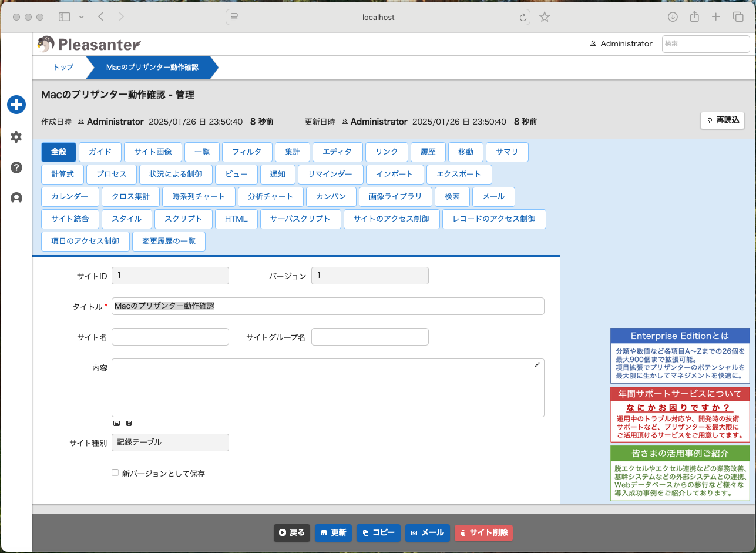Click the 検索 search box
The height and width of the screenshot is (553, 756).
click(x=705, y=43)
